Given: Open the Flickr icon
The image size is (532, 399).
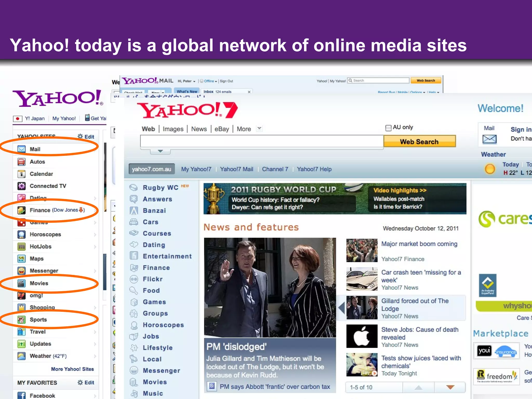Looking at the screenshot, I should point(134,279).
